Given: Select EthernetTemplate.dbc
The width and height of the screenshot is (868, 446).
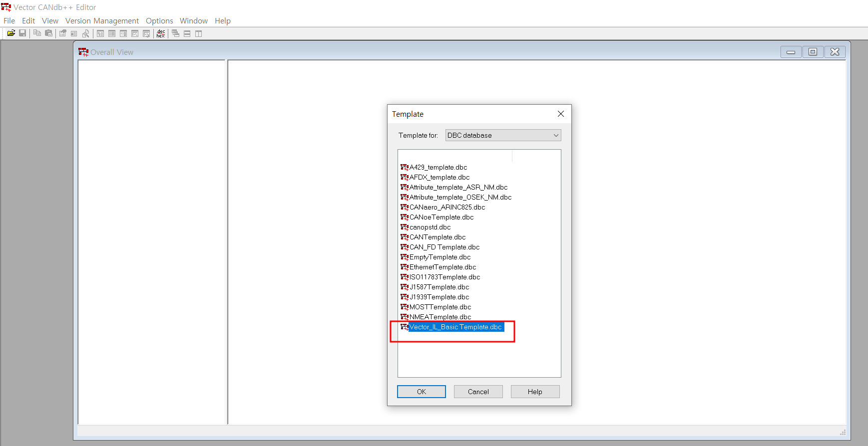Looking at the screenshot, I should coord(443,267).
